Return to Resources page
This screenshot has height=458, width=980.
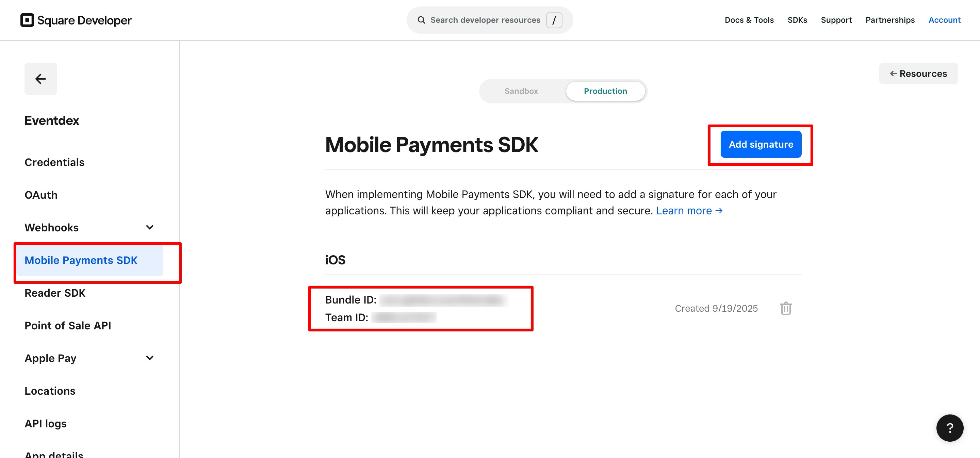tap(918, 74)
